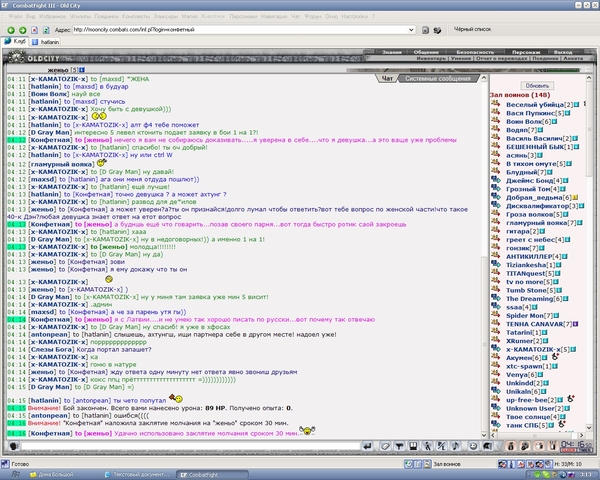The height and width of the screenshot is (480, 600).
Task: Click the walking figure icon in chat toolbar
Action: tap(427, 446)
